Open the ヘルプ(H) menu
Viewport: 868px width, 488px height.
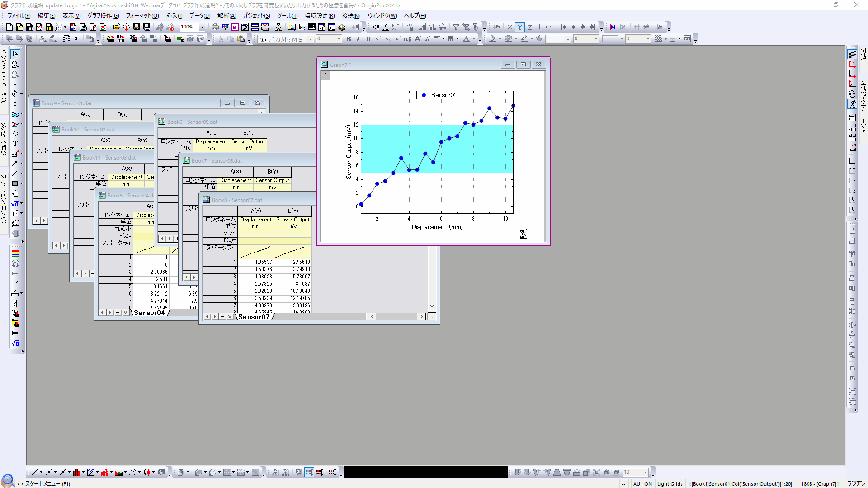(415, 15)
